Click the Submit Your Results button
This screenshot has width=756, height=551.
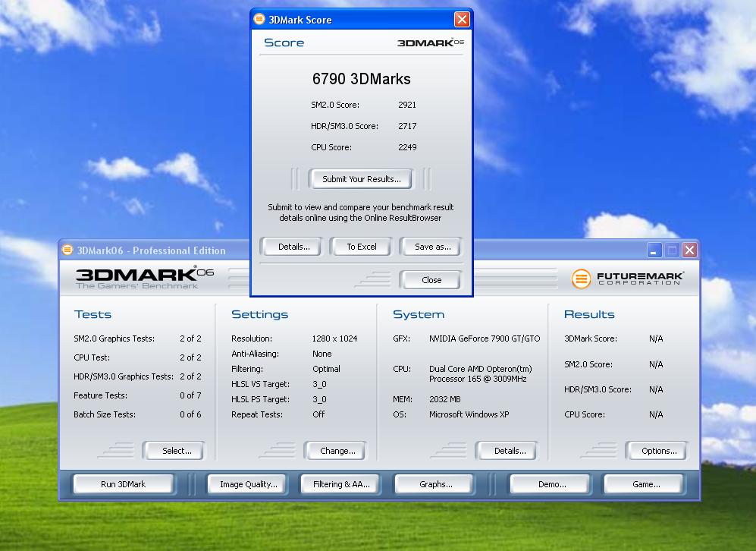coord(361,179)
